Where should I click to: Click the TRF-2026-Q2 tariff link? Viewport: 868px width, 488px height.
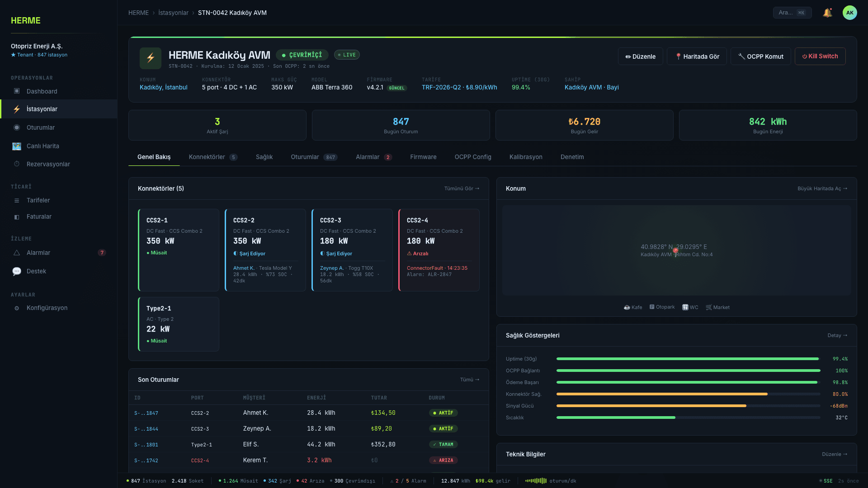click(x=459, y=87)
